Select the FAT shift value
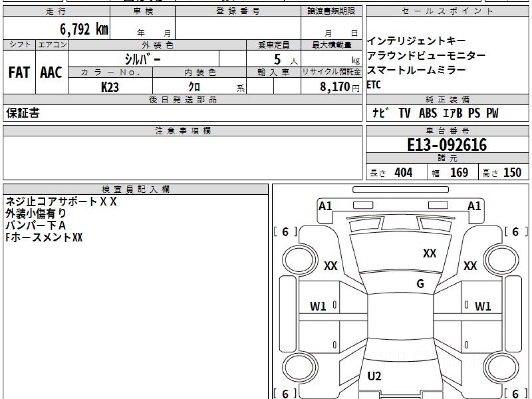Image resolution: width=532 pixels, height=399 pixels. pos(19,73)
